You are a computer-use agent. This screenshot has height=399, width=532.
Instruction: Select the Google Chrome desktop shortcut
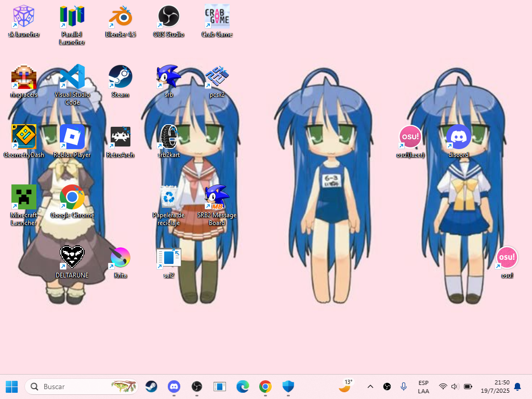[x=72, y=202]
